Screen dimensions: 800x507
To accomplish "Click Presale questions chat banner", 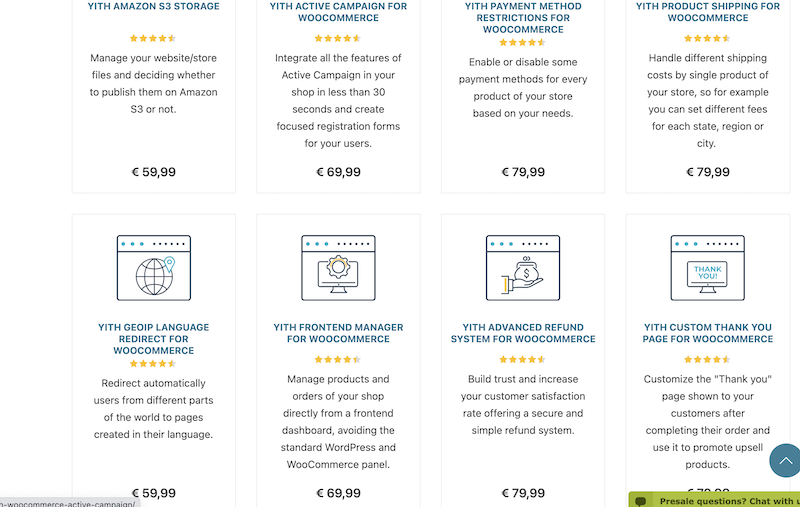I will coord(715,500).
